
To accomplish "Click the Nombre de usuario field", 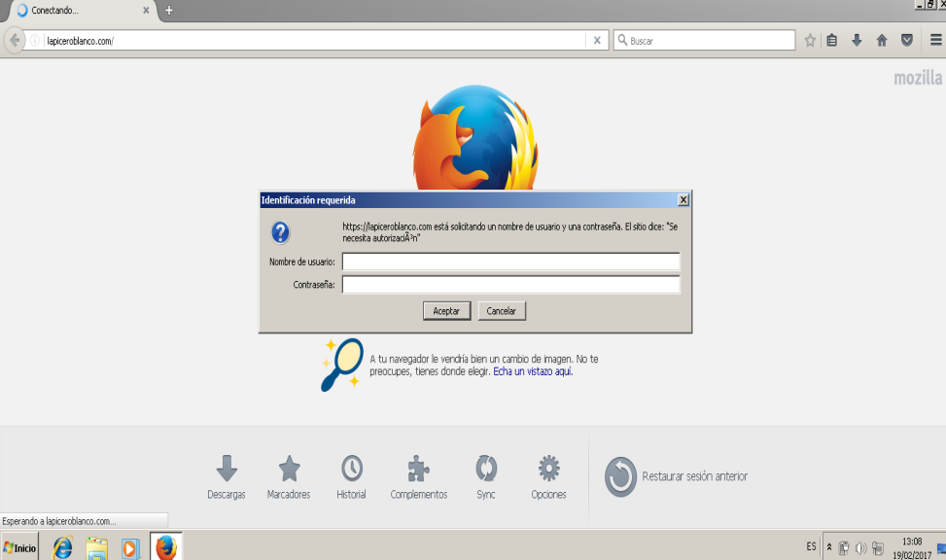I will tap(510, 262).
